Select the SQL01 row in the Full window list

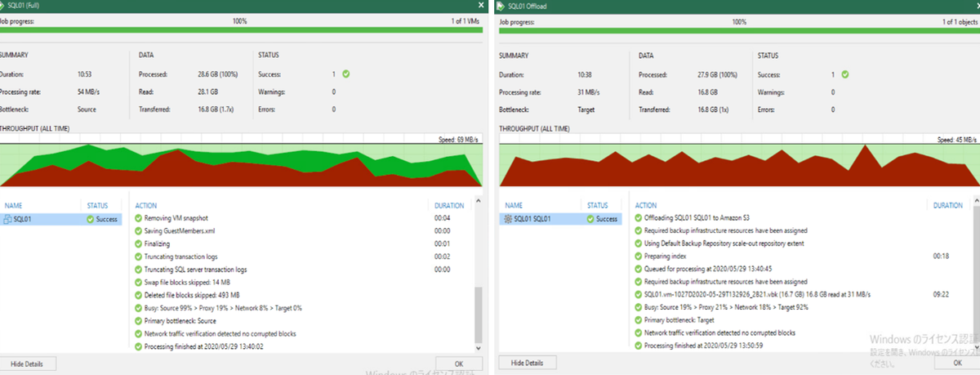pos(61,219)
